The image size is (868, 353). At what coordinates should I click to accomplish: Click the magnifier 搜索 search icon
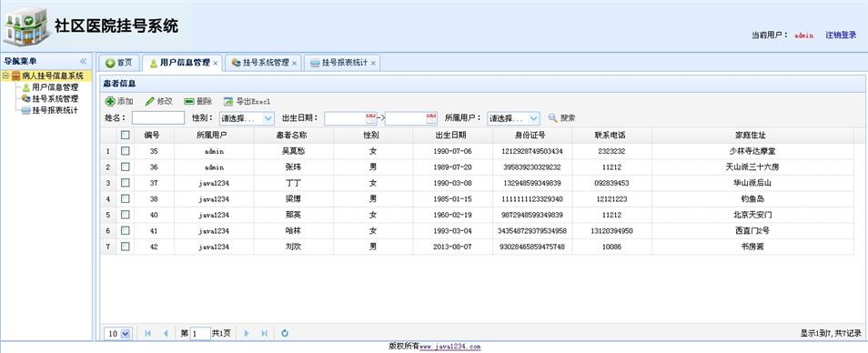point(552,118)
